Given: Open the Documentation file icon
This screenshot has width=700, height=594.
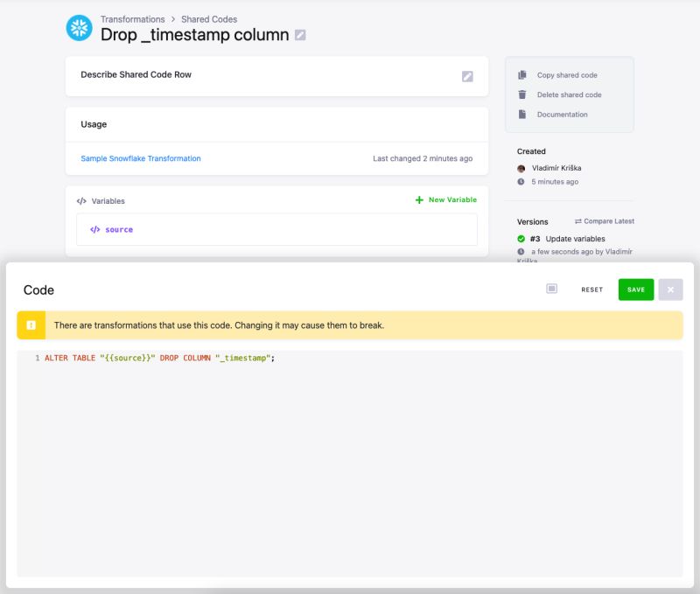Looking at the screenshot, I should point(521,115).
